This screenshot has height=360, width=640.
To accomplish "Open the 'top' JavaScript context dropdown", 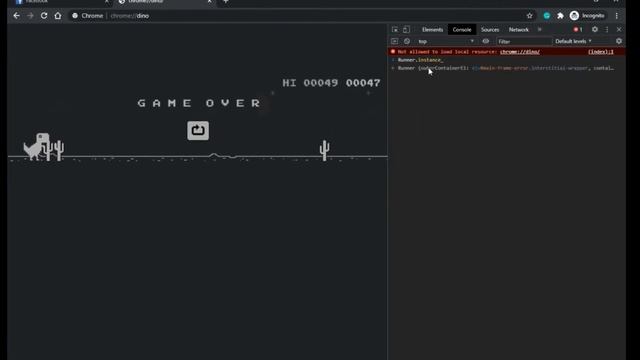I will (x=445, y=41).
